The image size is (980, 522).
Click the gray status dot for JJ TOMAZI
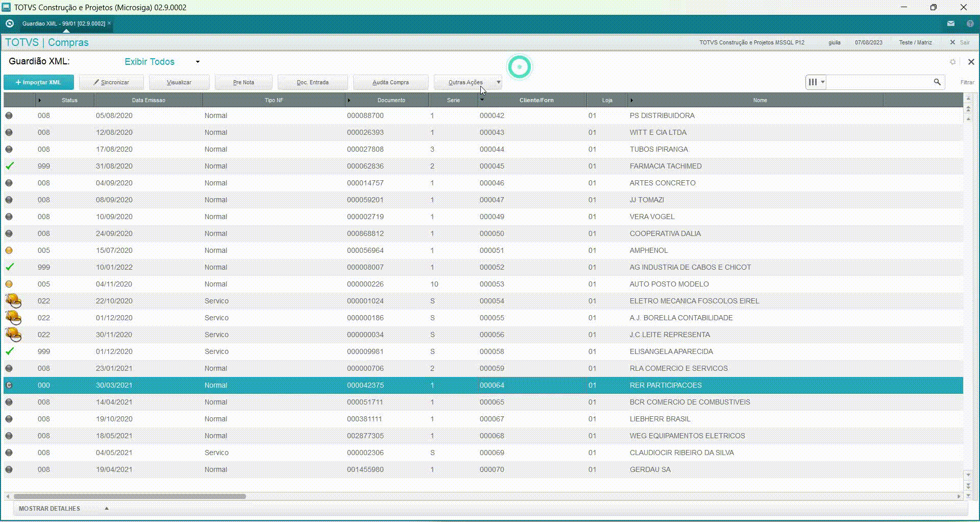click(9, 200)
